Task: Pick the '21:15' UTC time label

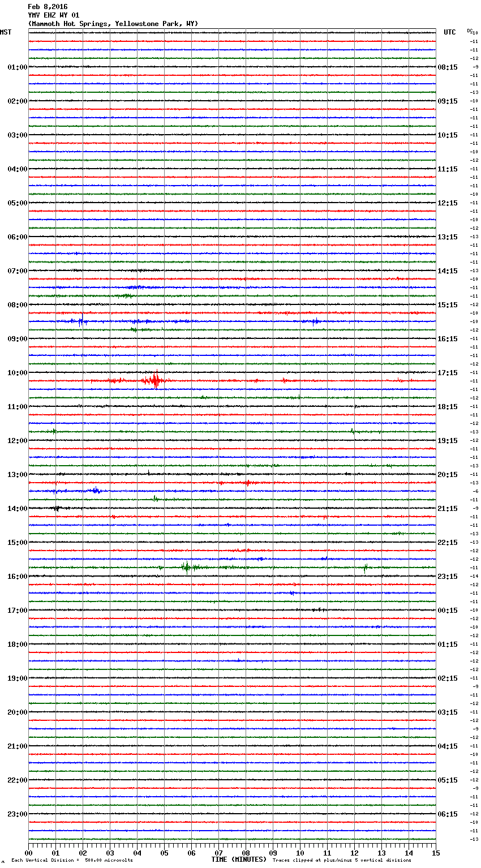Action: (448, 509)
